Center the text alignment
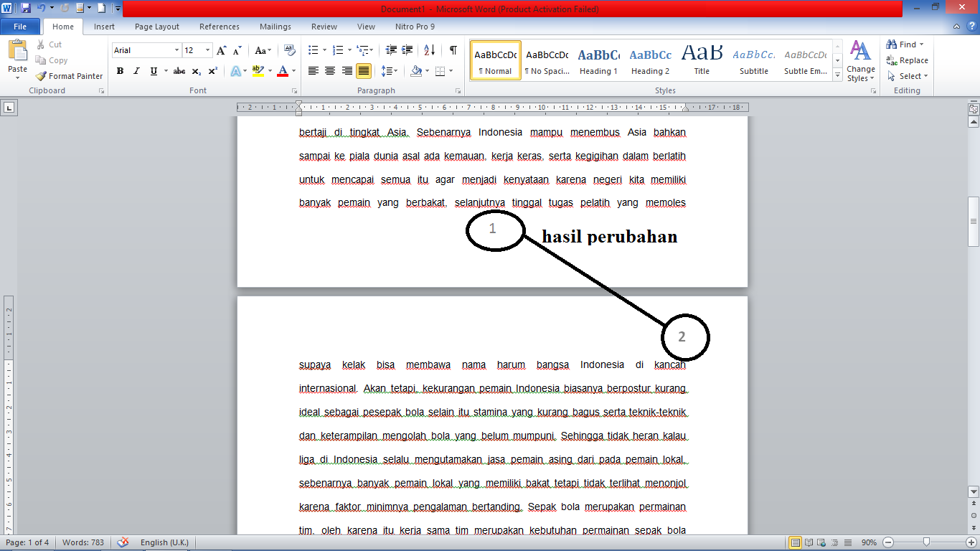The image size is (980, 551). (x=330, y=71)
